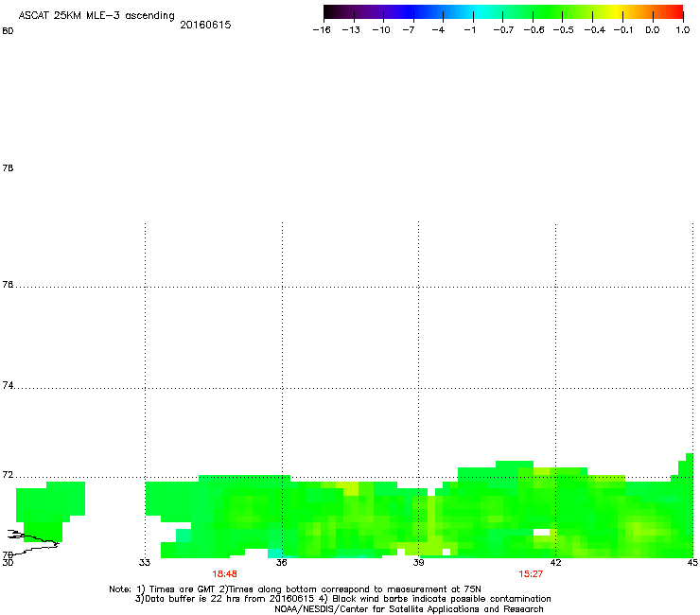Click latitude label 80 at top left

[x=8, y=31]
